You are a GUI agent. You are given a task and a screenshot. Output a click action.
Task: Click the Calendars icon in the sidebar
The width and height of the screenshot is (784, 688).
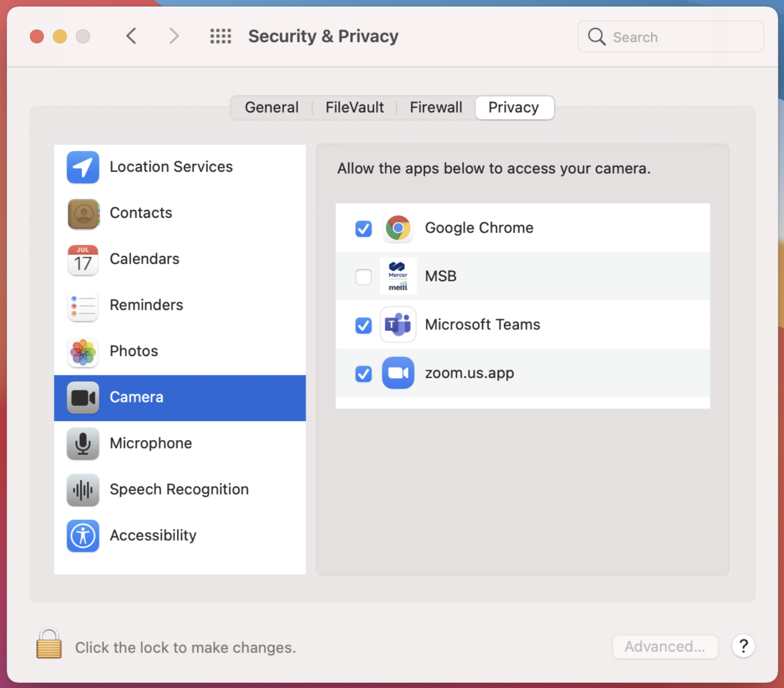click(83, 260)
